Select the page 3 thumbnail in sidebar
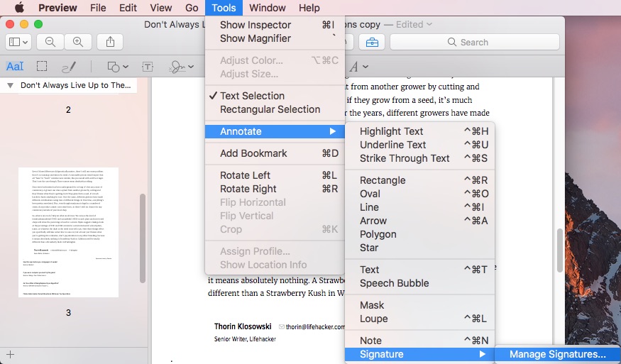 click(68, 232)
